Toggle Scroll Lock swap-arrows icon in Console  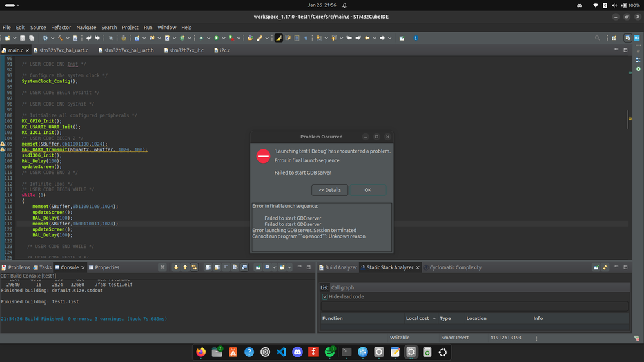click(x=194, y=267)
